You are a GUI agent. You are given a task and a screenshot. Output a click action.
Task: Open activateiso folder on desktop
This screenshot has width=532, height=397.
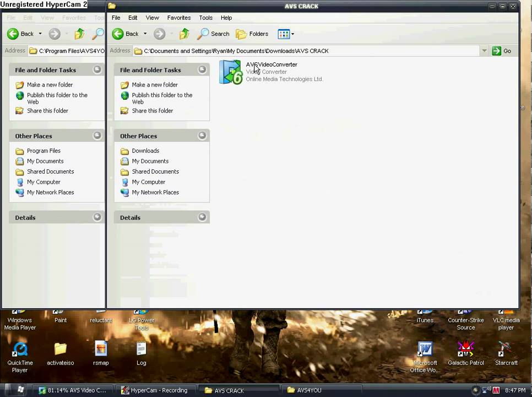click(61, 354)
